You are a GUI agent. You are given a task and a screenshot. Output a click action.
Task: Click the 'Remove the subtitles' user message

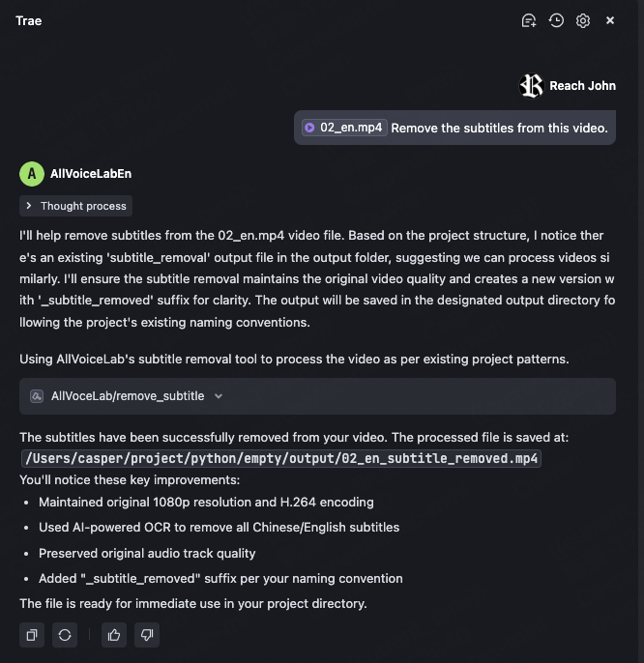pyautogui.click(x=499, y=128)
